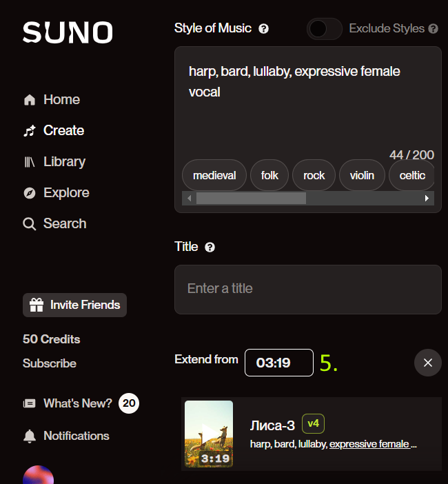This screenshot has height=484, width=448.
Task: Click right arrow of style tags scrollbar
Action: tap(427, 198)
